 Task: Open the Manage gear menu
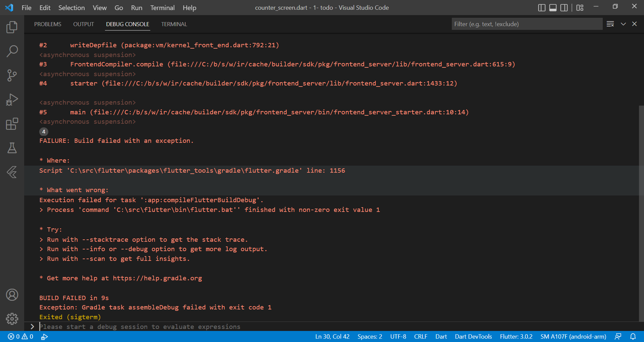point(12,319)
